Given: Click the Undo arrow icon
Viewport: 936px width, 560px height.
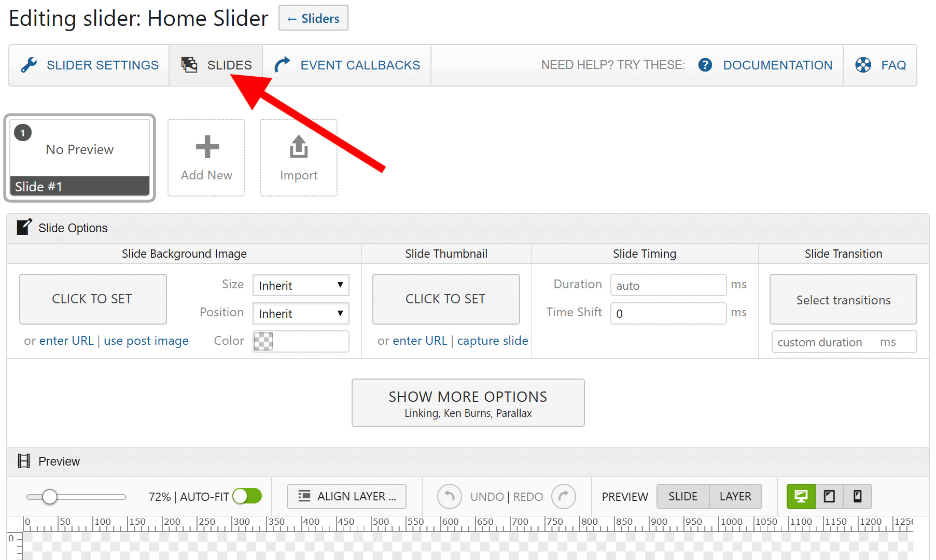Looking at the screenshot, I should (x=449, y=496).
